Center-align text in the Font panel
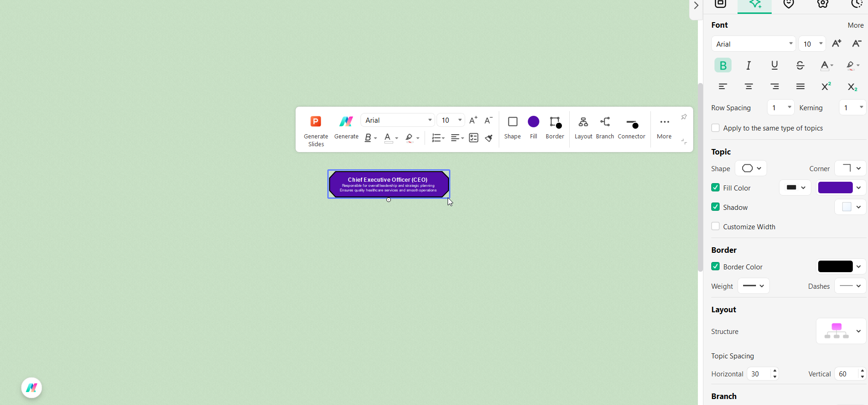Screen dimensions: 868x405 click(749, 87)
